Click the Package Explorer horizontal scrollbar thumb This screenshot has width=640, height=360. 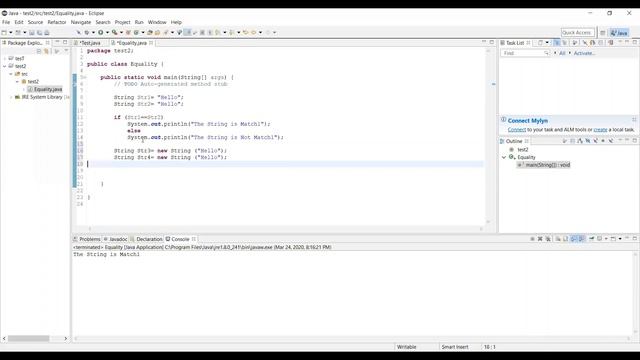point(29,338)
